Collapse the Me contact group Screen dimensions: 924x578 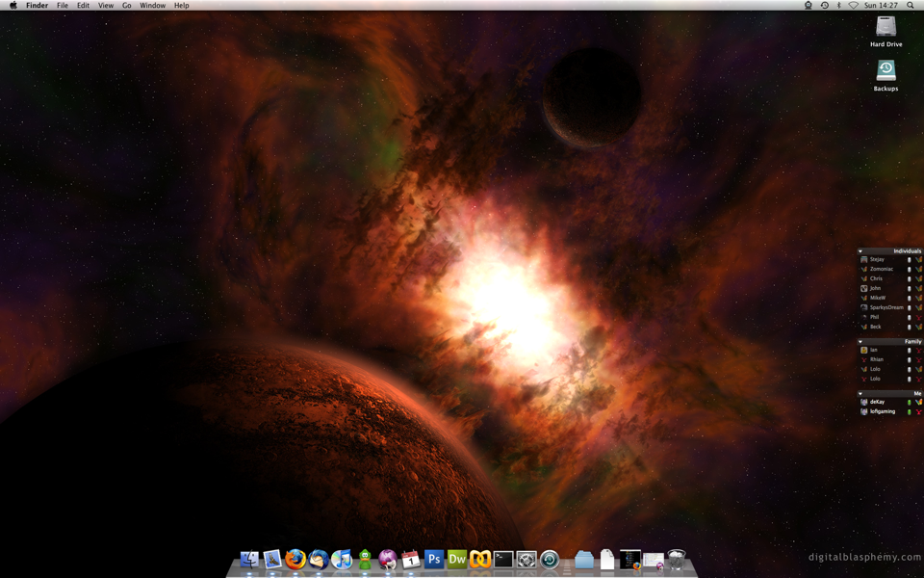[x=860, y=394]
